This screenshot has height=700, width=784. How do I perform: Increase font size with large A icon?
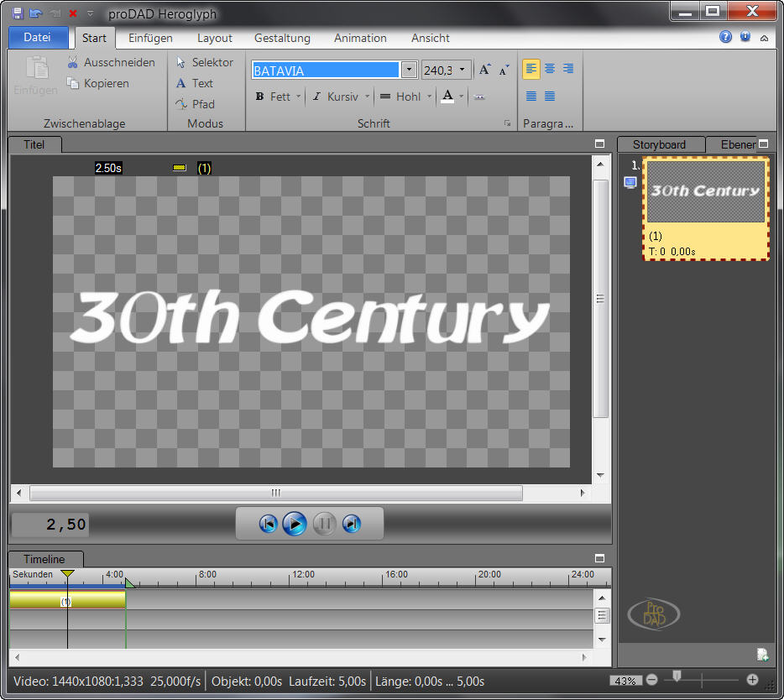pos(486,71)
